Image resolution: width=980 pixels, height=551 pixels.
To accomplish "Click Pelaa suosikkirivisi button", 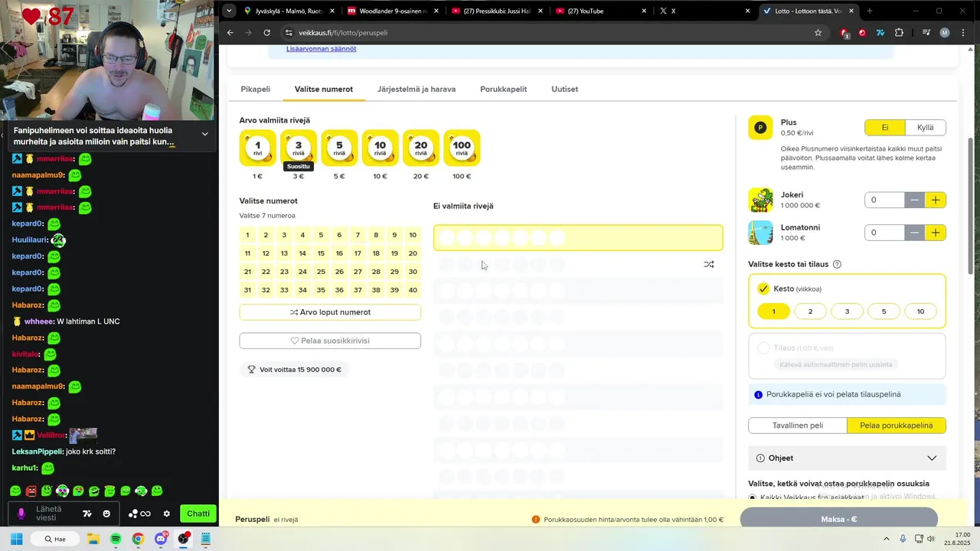I will click(330, 341).
